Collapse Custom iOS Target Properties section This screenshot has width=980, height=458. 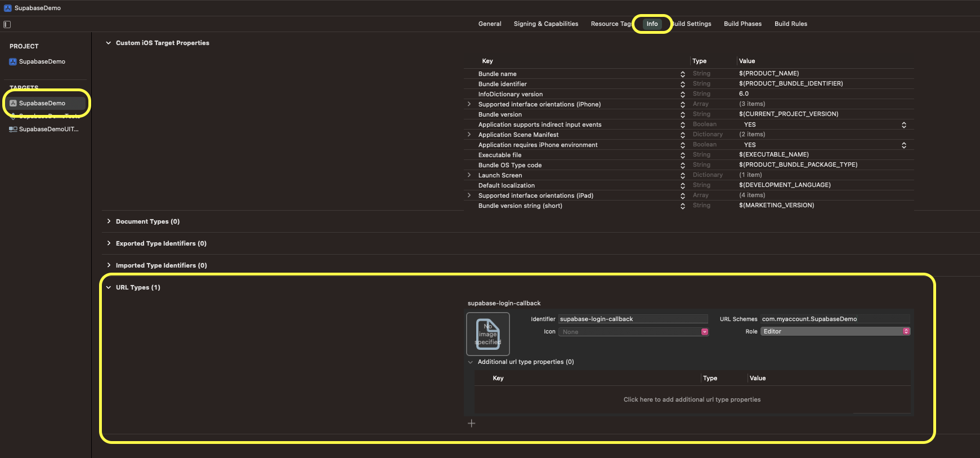(109, 43)
